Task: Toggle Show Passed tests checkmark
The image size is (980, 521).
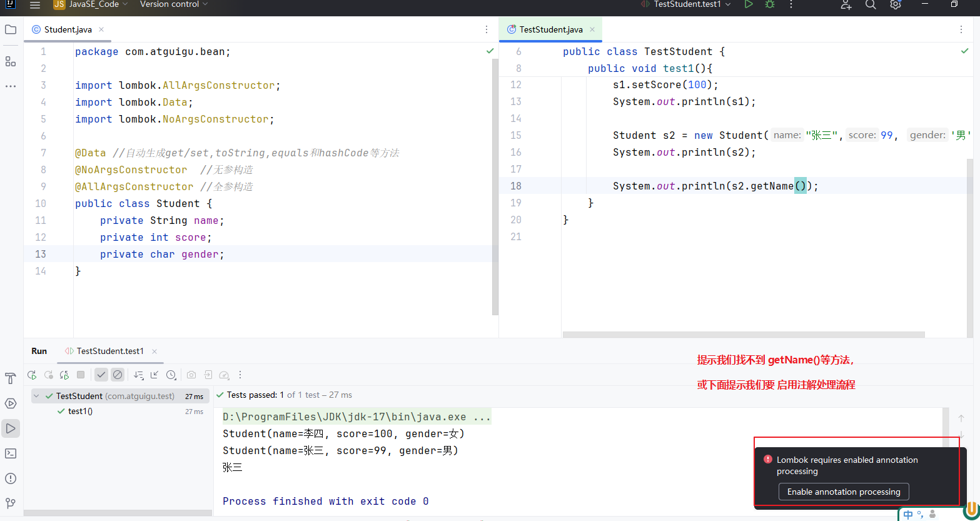Action: tap(101, 375)
